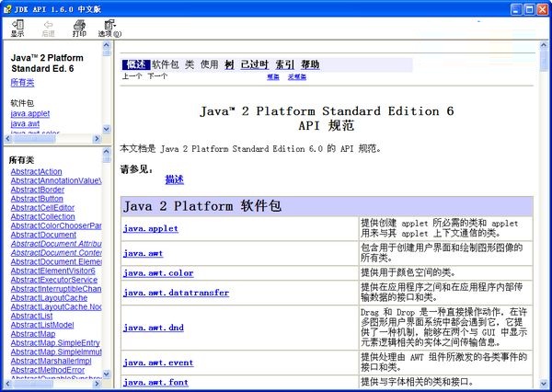
Task: Select AbstractButton in the class list
Action: (37, 199)
